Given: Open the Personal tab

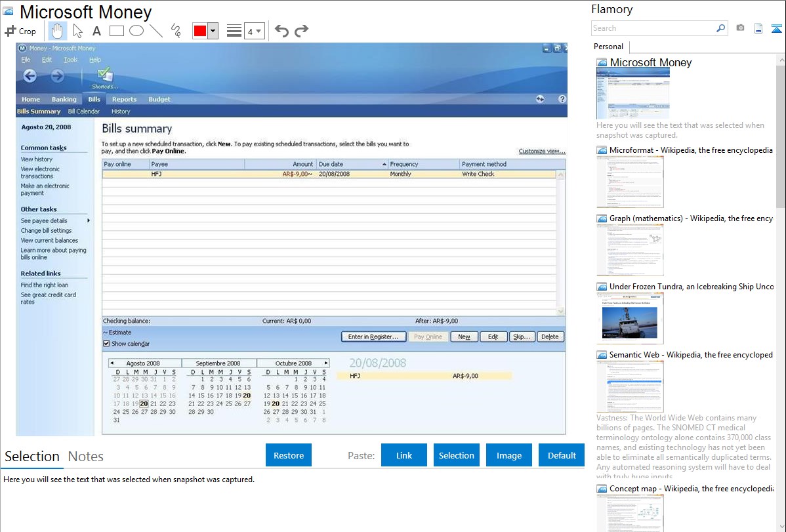Looking at the screenshot, I should click(608, 47).
